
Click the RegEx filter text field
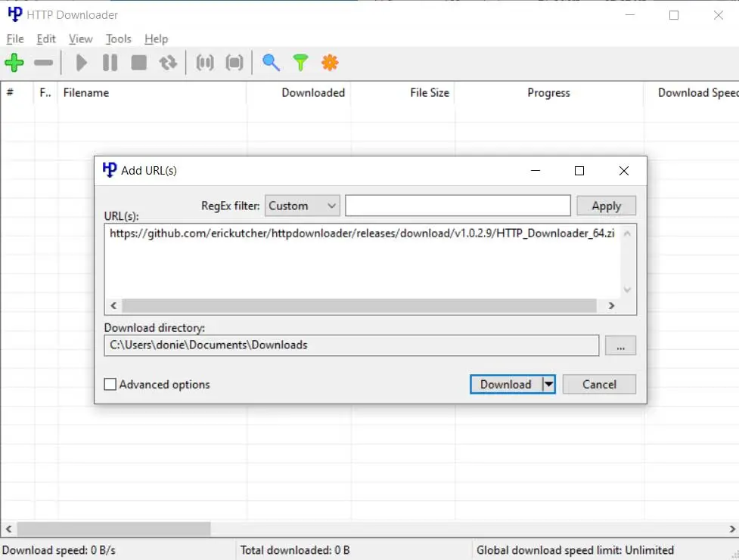tap(458, 206)
